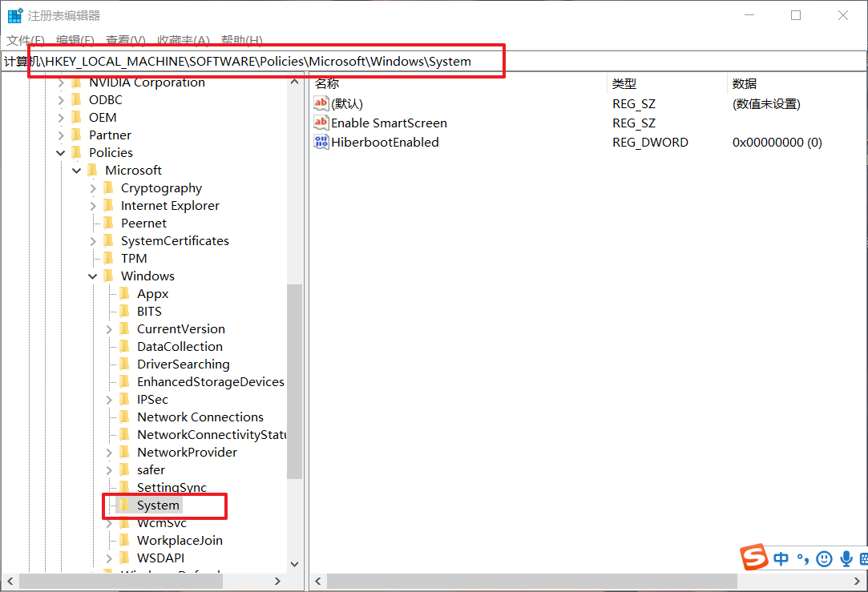The image size is (868, 592).
Task: Open the 文件(F) menu
Action: click(26, 40)
